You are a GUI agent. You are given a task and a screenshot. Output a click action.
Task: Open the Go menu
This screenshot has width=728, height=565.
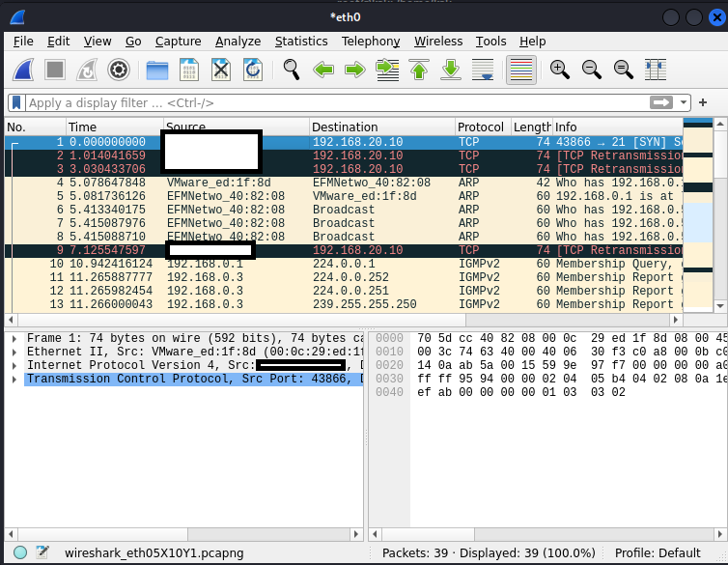point(133,42)
